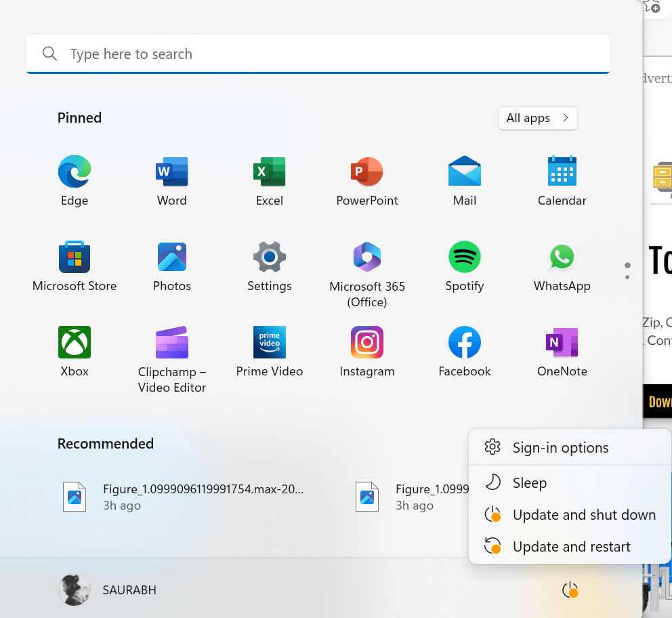
Task: Click inside the search field
Action: 318,54
